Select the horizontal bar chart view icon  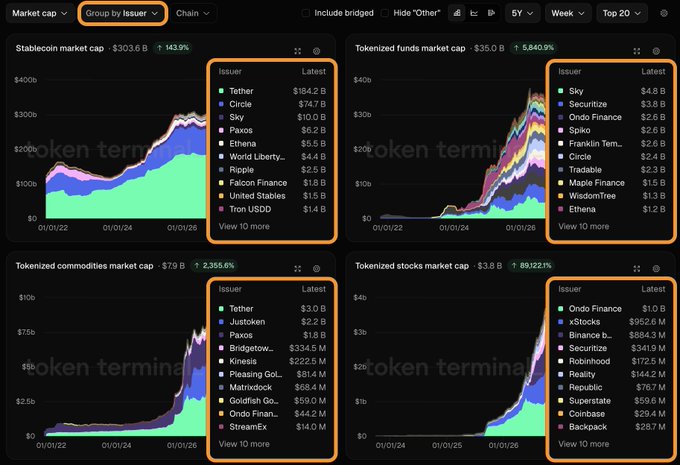point(491,13)
